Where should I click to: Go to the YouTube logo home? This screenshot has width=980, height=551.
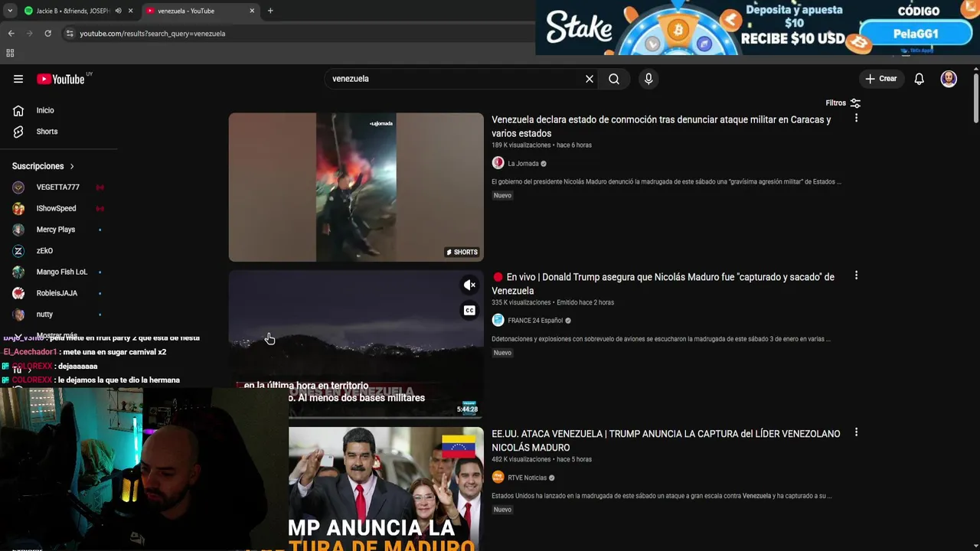pyautogui.click(x=60, y=79)
